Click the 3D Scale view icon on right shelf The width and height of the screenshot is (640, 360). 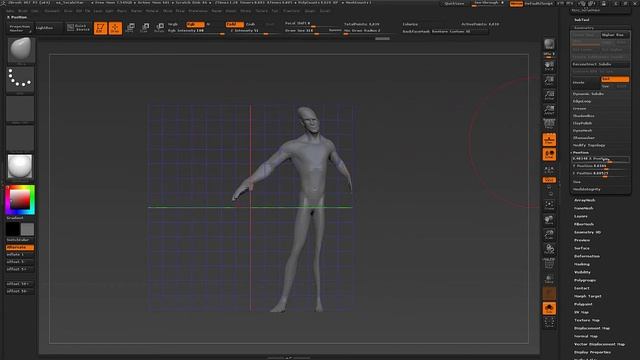(x=549, y=235)
